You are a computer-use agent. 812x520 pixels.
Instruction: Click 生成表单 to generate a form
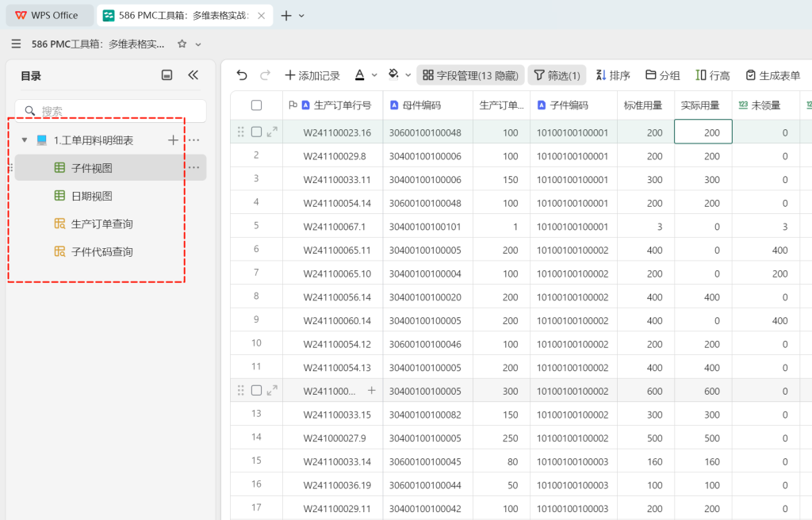(772, 75)
